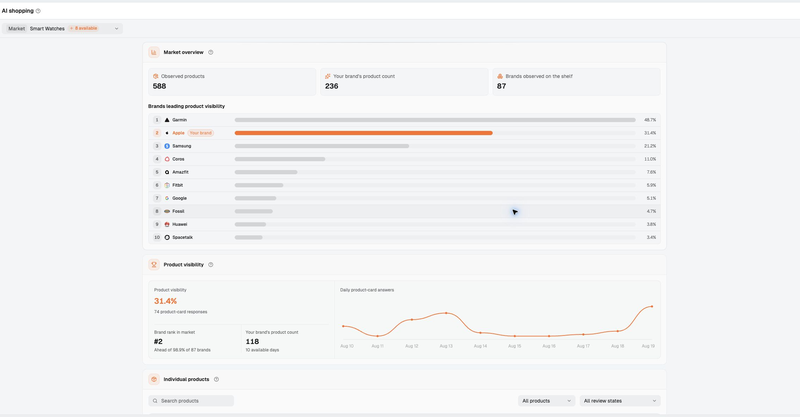Click the AI shopping help icon
Image resolution: width=800 pixels, height=417 pixels.
tap(38, 11)
